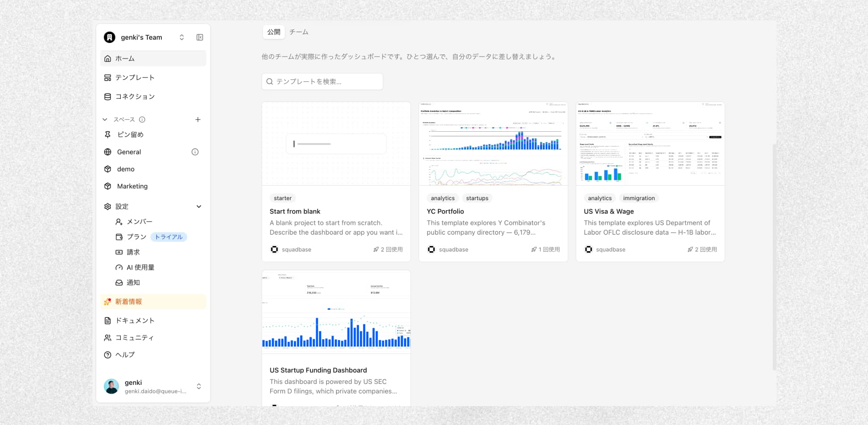Go to ホーム in sidebar
This screenshot has height=425, width=868.
pyautogui.click(x=153, y=59)
